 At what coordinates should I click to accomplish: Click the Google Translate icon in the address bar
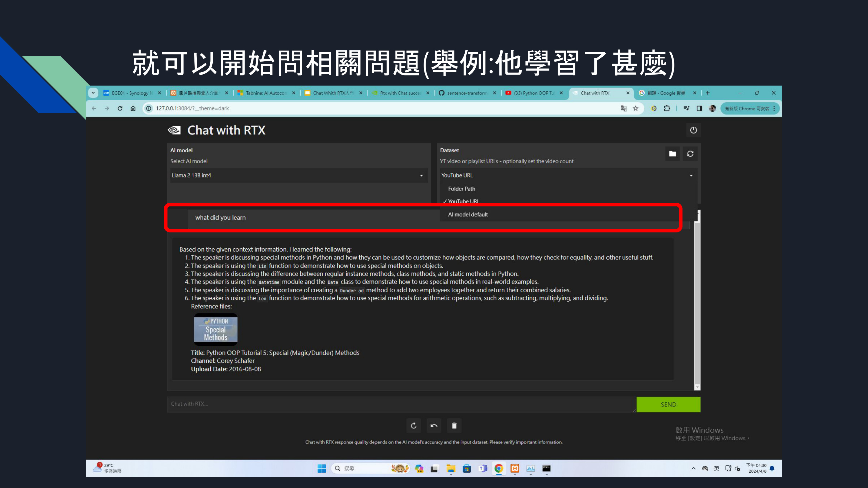tap(624, 108)
